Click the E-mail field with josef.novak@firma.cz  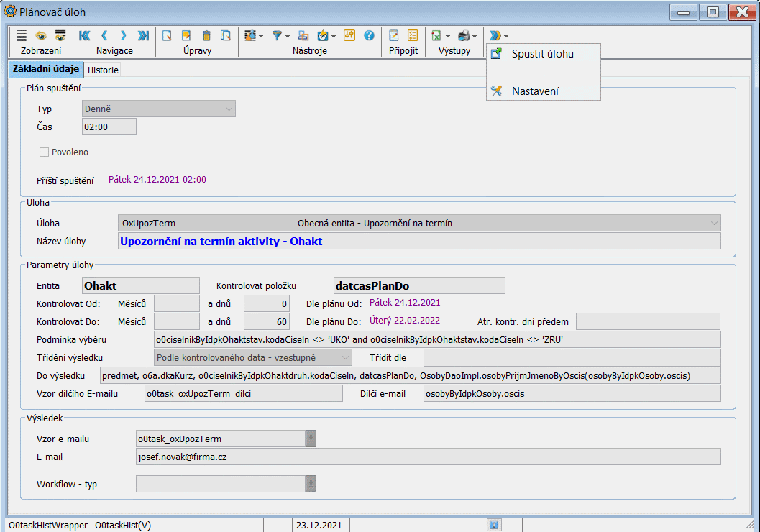coord(428,457)
